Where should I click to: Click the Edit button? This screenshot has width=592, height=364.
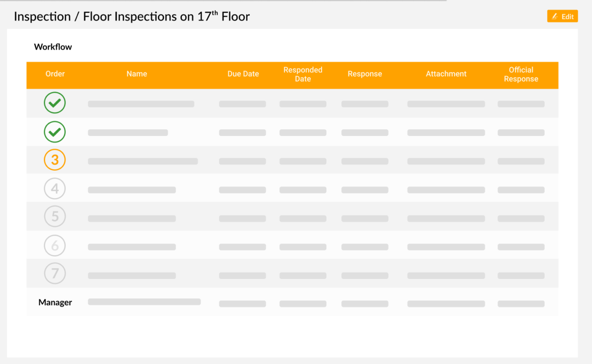click(562, 16)
